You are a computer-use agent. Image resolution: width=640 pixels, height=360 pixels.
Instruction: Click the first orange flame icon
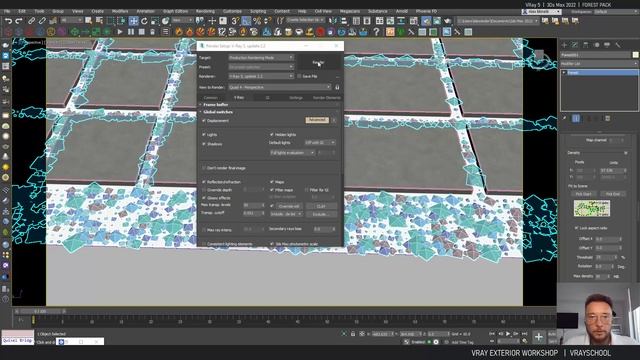[179, 31]
